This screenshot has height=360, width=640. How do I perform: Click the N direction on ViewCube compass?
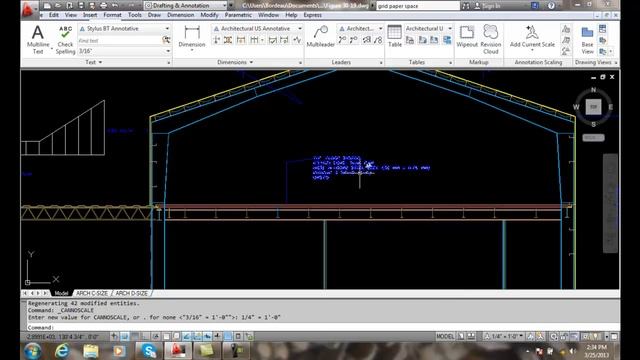pyautogui.click(x=593, y=90)
